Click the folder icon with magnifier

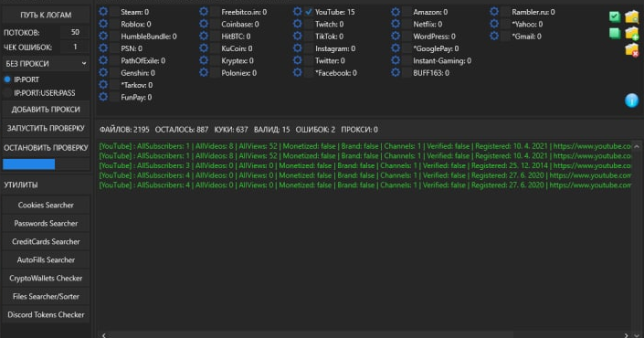click(x=632, y=16)
